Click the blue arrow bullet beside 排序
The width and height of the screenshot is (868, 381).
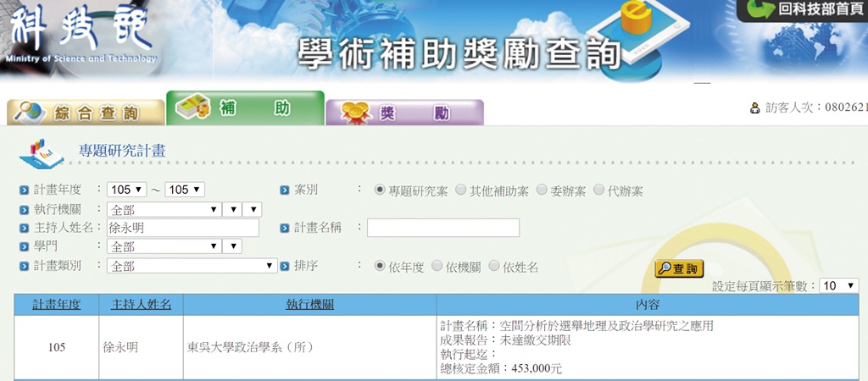point(285,267)
